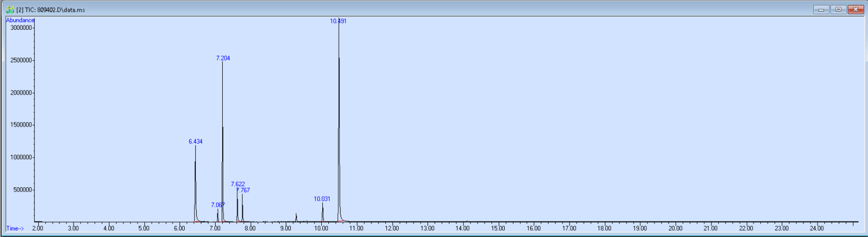This screenshot has height=237, width=868.
Task: Select the window title '[2] TIC: 809402.D\data.ms'
Action: pyautogui.click(x=51, y=10)
